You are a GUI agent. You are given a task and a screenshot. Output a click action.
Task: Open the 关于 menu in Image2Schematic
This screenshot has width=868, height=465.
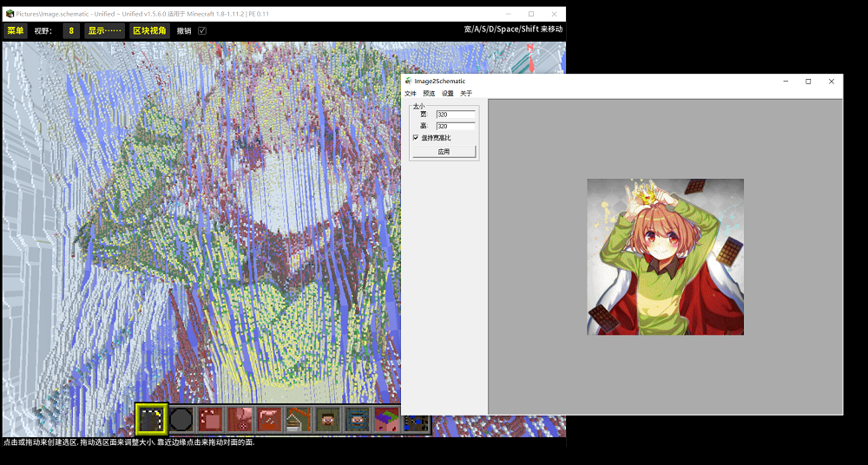click(466, 94)
